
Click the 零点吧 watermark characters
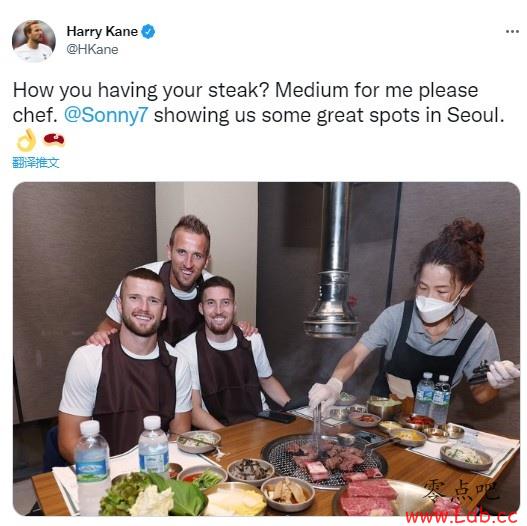tap(460, 492)
